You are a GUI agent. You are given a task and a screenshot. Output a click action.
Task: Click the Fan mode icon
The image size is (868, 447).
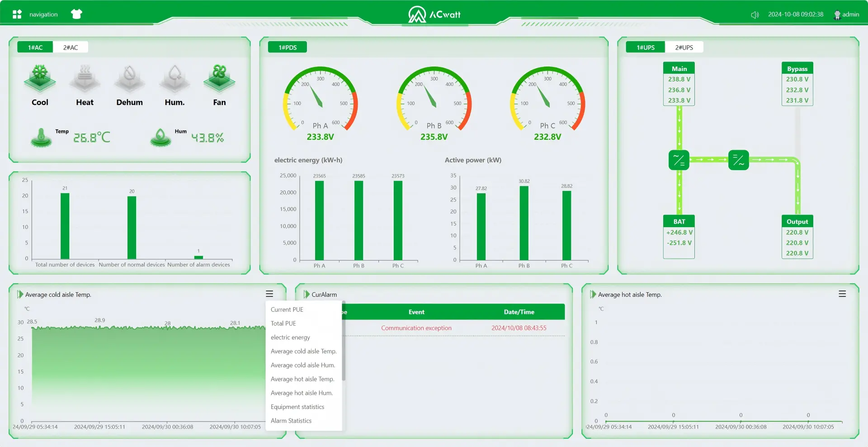[x=219, y=78]
